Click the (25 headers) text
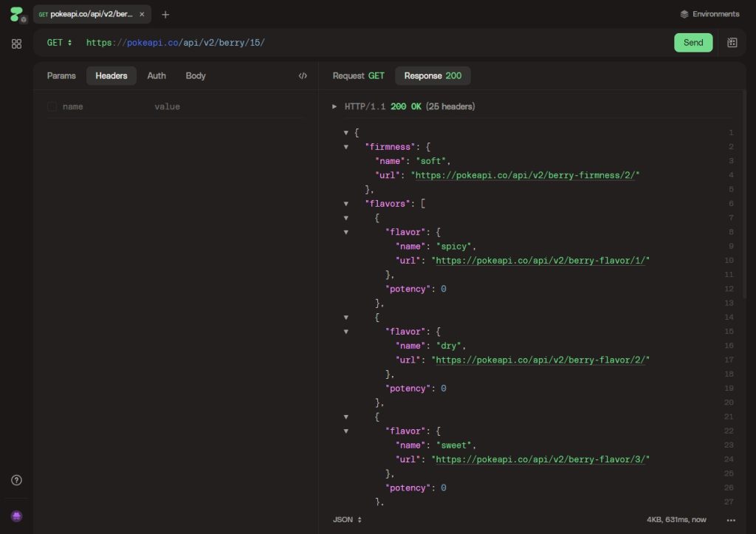Screen dimensions: 756x534 click(450, 106)
